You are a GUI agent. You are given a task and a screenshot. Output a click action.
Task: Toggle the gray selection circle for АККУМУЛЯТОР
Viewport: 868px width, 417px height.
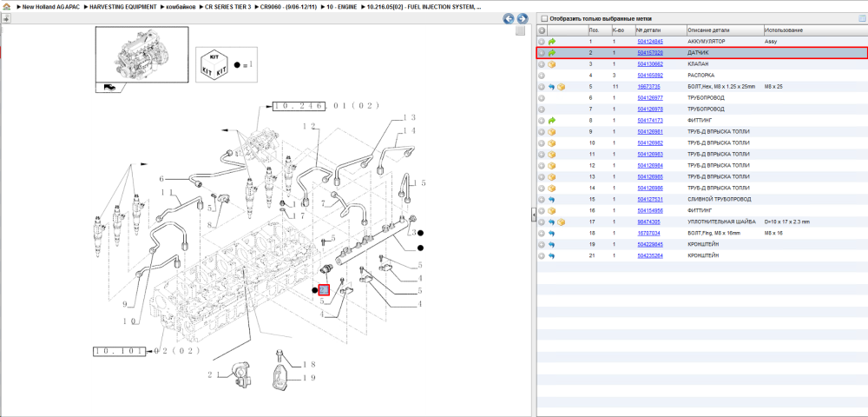pos(542,42)
